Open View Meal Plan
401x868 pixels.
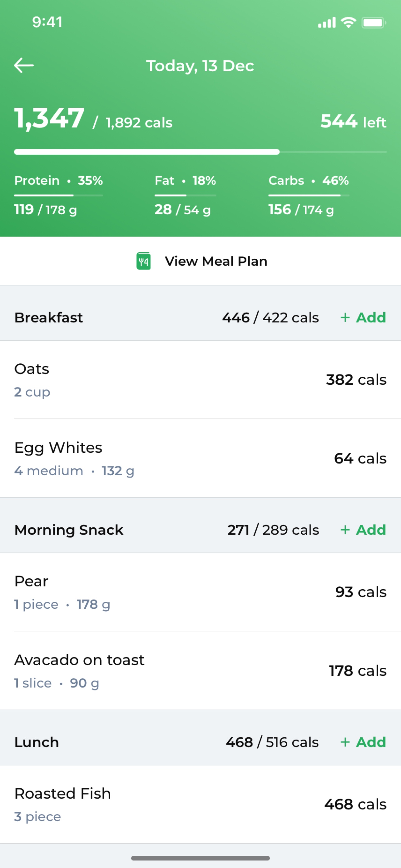click(x=216, y=261)
